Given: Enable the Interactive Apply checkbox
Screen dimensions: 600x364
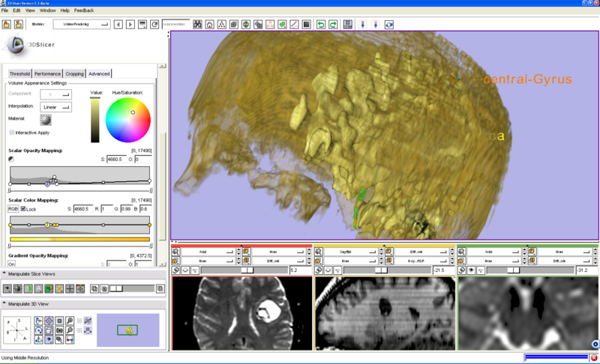Looking at the screenshot, I should click(x=12, y=133).
